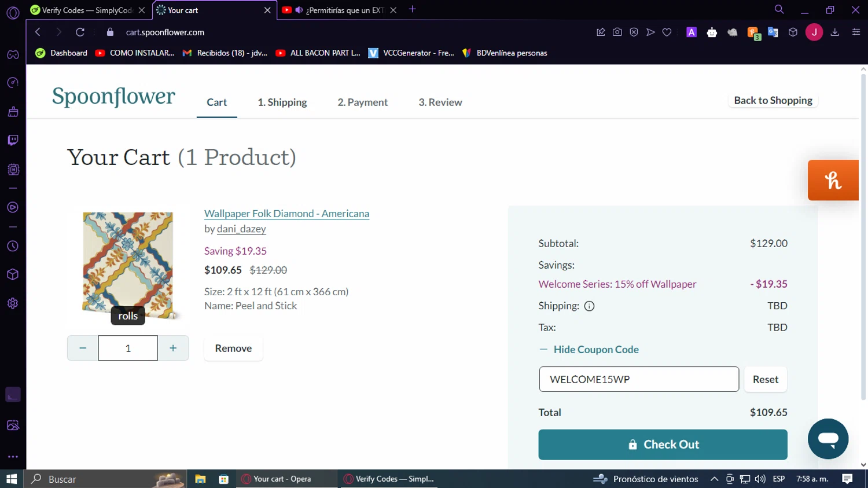This screenshot has width=868, height=488.
Task: Reload the cart page
Action: (80, 32)
